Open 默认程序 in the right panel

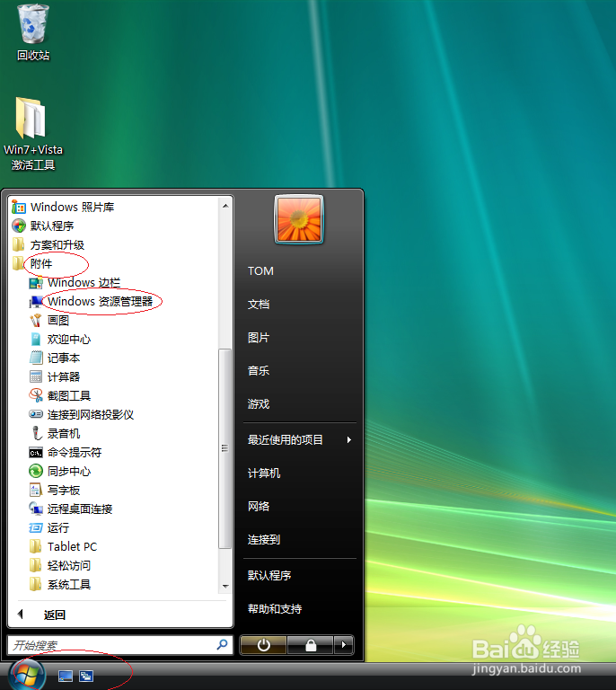(x=269, y=575)
